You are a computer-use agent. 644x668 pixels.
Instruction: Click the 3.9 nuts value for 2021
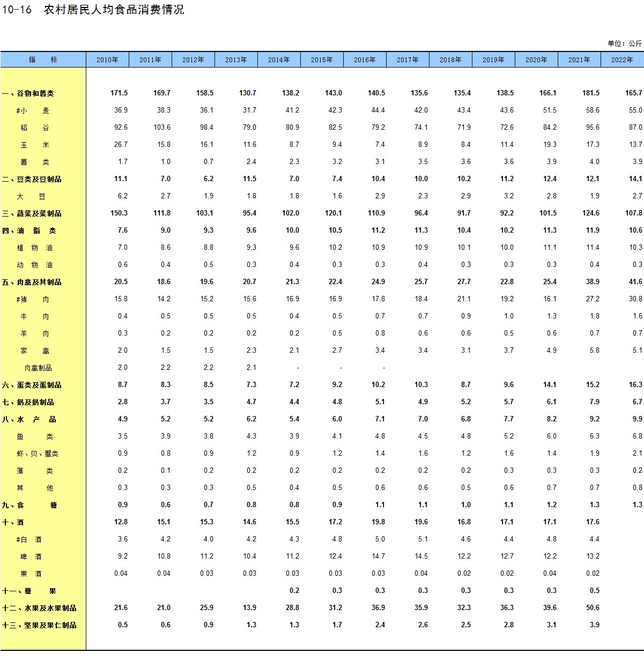pyautogui.click(x=595, y=625)
